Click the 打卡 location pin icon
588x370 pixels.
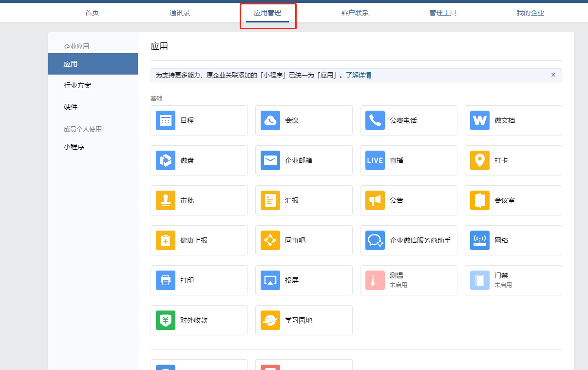pyautogui.click(x=480, y=160)
